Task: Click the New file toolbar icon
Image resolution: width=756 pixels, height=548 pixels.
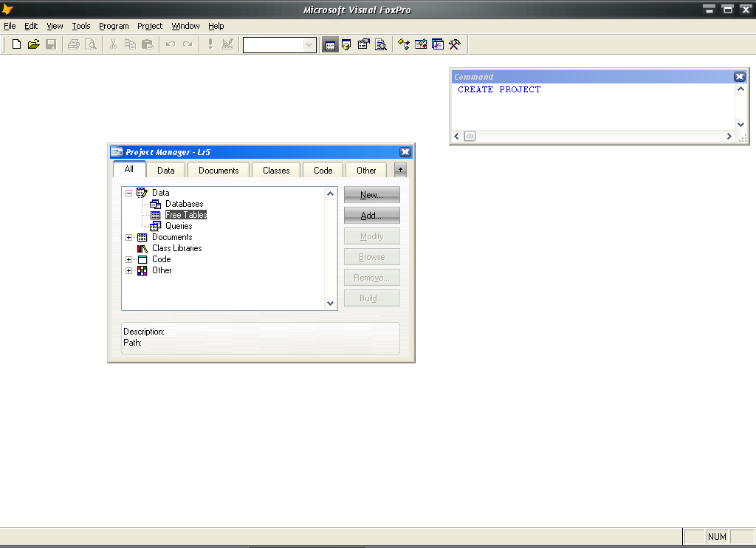Action: 16,44
